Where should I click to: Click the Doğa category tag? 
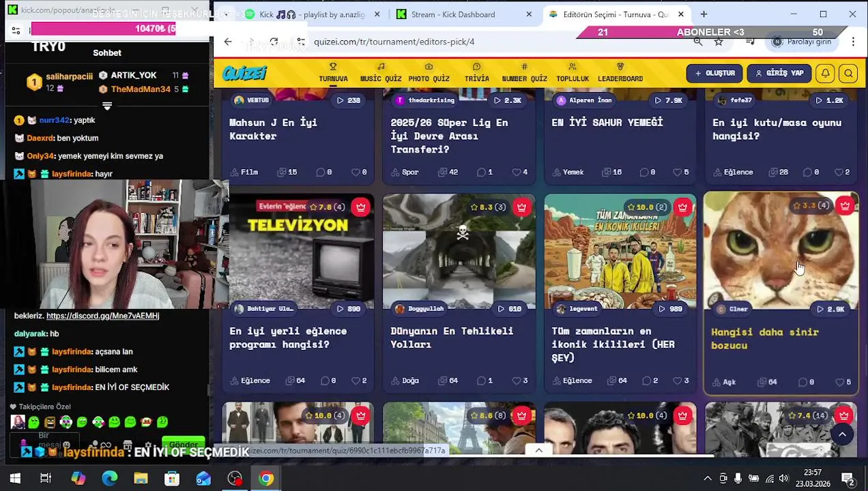click(x=405, y=381)
